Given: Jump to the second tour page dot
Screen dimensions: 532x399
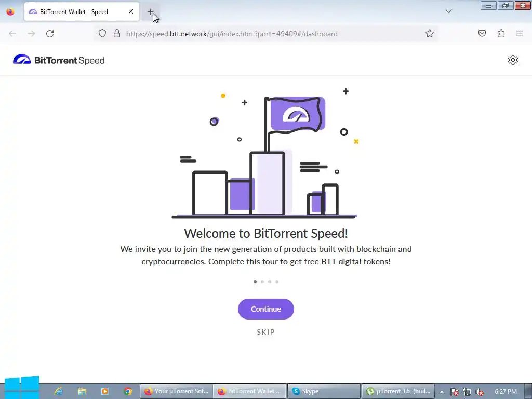Looking at the screenshot, I should 262,282.
